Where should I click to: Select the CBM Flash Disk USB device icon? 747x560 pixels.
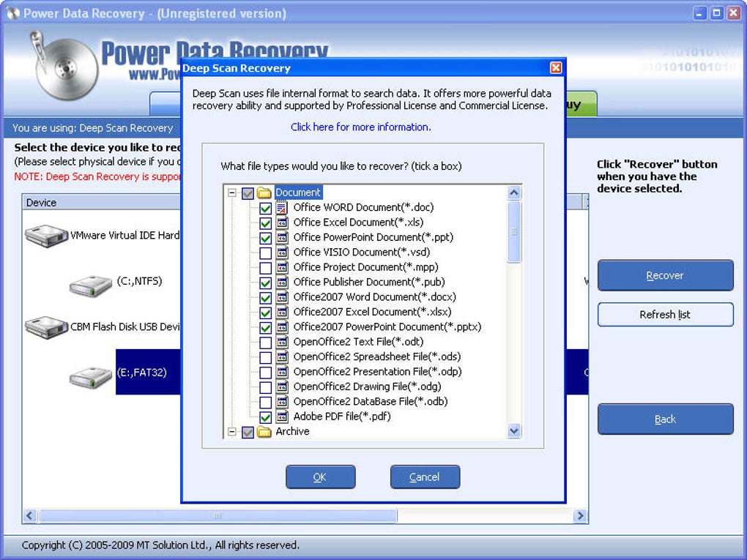point(46,327)
